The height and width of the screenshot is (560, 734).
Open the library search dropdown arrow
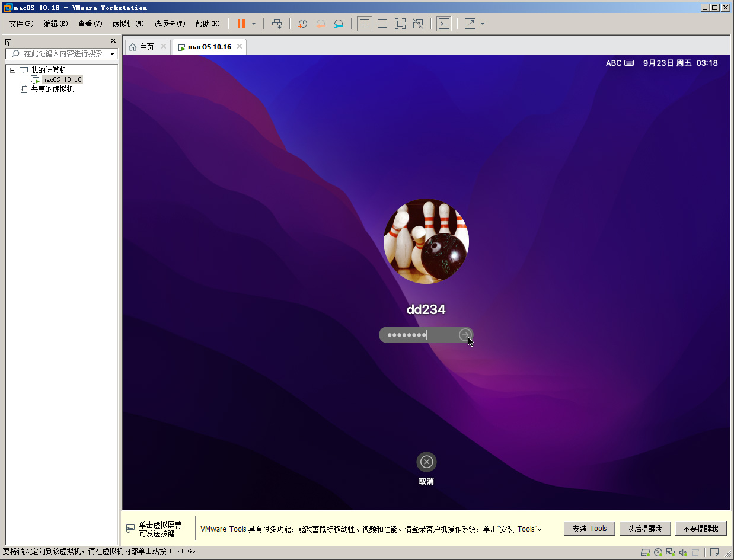click(x=113, y=54)
